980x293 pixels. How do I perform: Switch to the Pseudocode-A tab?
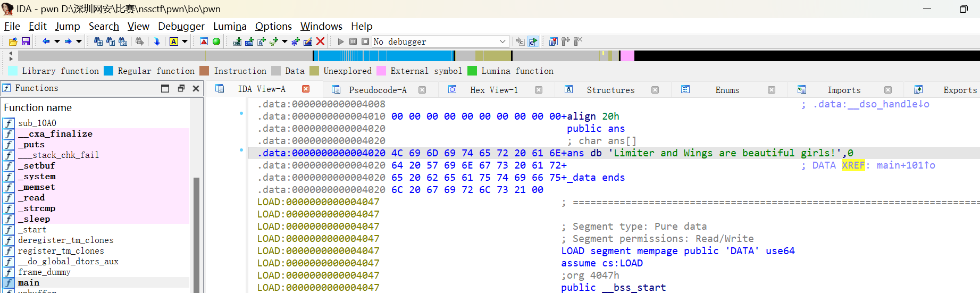[x=377, y=90]
